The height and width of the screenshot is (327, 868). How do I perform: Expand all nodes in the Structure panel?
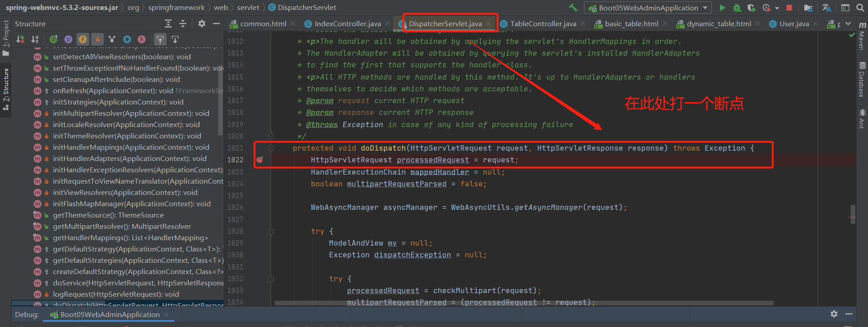pos(168,24)
